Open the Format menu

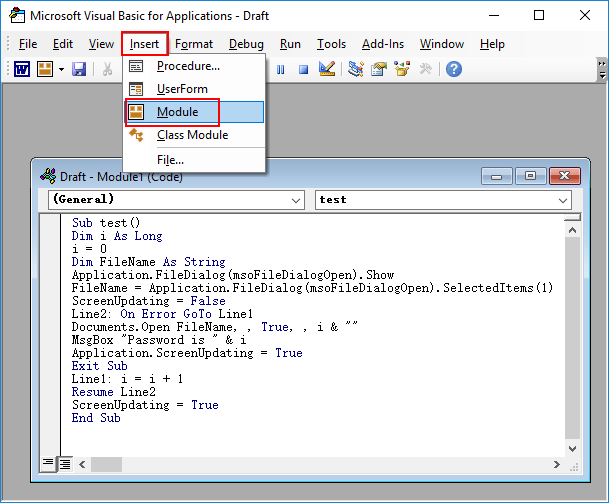[194, 44]
